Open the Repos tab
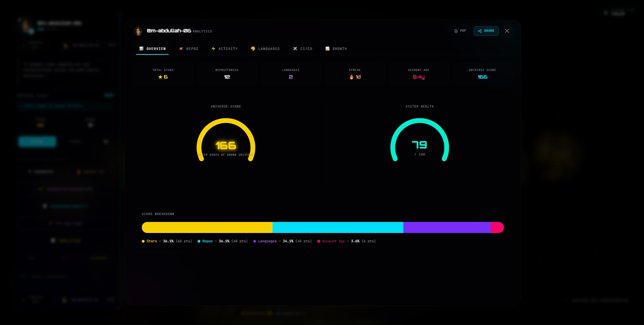 pyautogui.click(x=188, y=49)
